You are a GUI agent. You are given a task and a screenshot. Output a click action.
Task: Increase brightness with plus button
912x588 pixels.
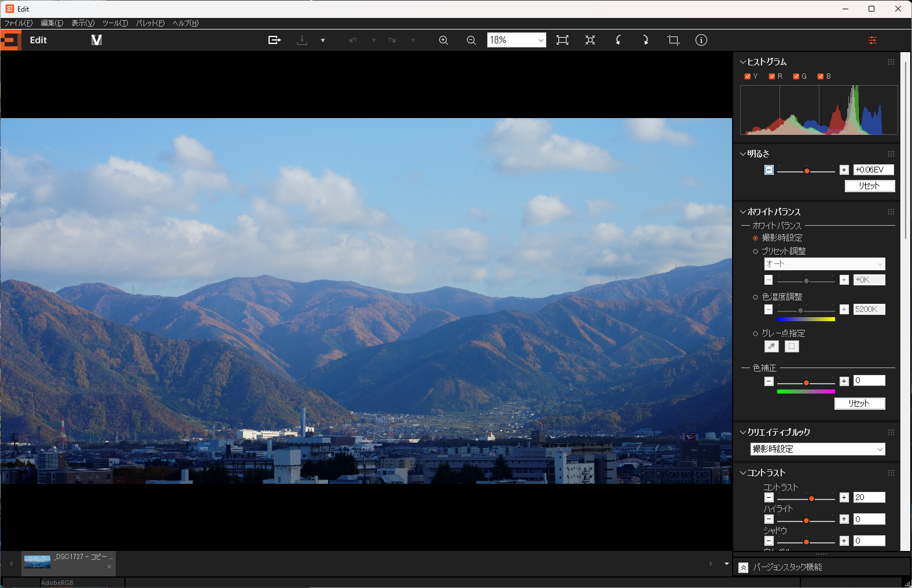pos(844,170)
